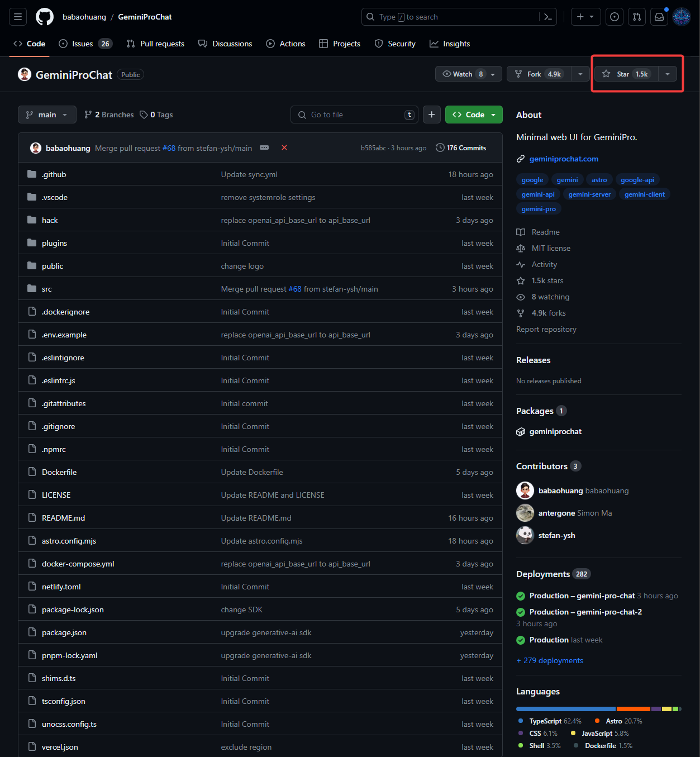Open babaohuang contributor avatar
This screenshot has height=757, width=700.
pos(525,491)
